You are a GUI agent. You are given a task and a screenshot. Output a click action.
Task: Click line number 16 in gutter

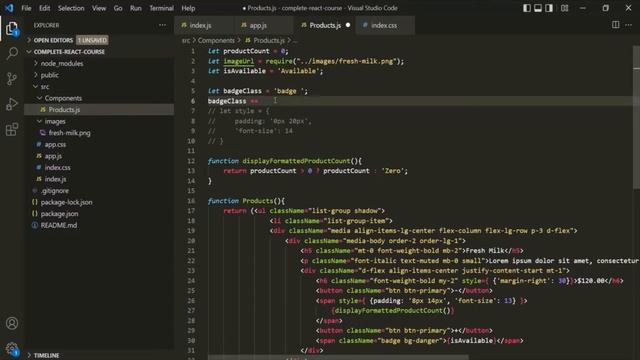pyautogui.click(x=191, y=201)
